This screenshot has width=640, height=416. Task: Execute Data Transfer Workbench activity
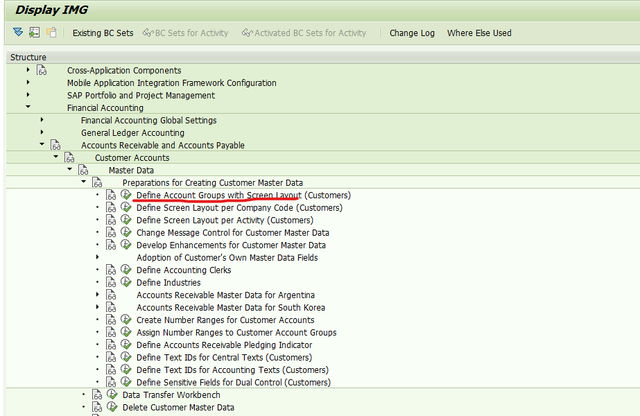pyautogui.click(x=112, y=394)
